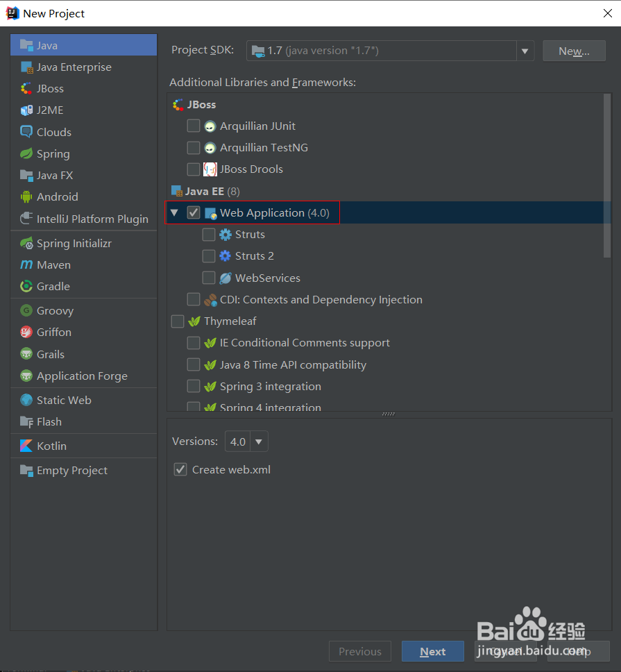Screen dimensions: 621x672
Task: Click the frameworks list vertical scrollbar
Action: 607,176
